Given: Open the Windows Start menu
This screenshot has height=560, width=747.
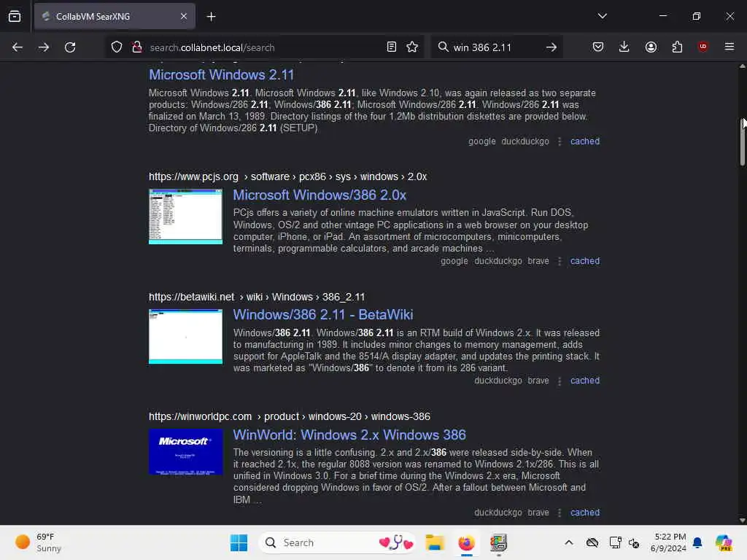Looking at the screenshot, I should point(239,542).
